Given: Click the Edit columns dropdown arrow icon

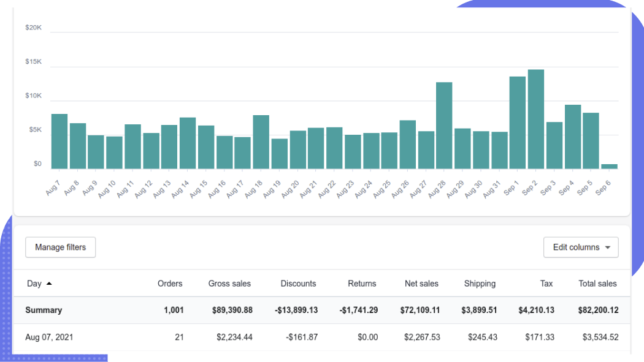Looking at the screenshot, I should [x=608, y=247].
